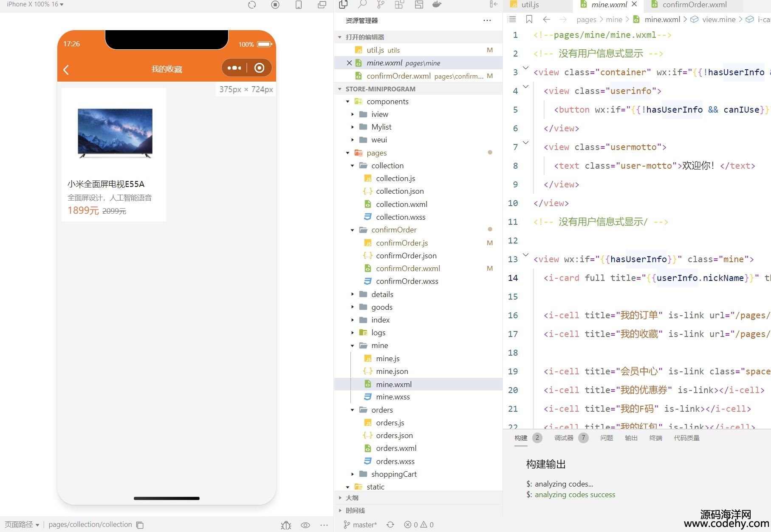Select util.js in the open editors list
Screen dimensions: 771x532
[x=418, y=50]
